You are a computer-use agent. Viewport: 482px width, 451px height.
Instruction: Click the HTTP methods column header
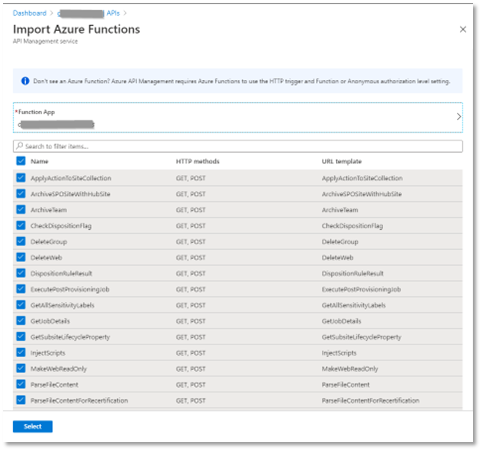click(198, 161)
